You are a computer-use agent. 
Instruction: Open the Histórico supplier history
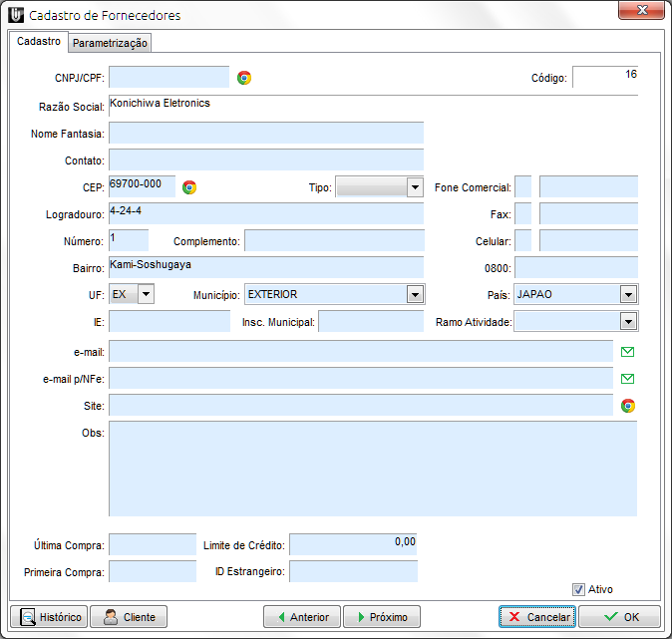[x=48, y=617]
